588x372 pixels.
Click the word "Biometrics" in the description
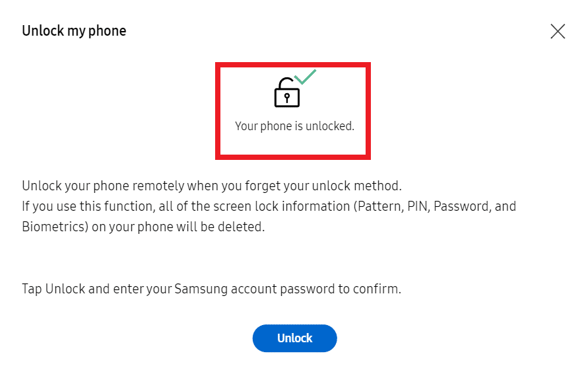pos(51,227)
